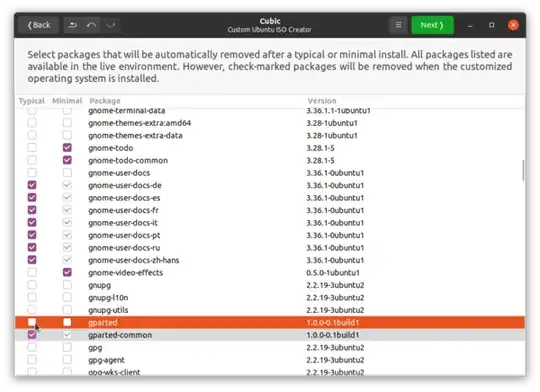Viewport: 540px width, 392px height.
Task: Check Minimal checkbox for gnupg-l10n
Action: [x=67, y=297]
